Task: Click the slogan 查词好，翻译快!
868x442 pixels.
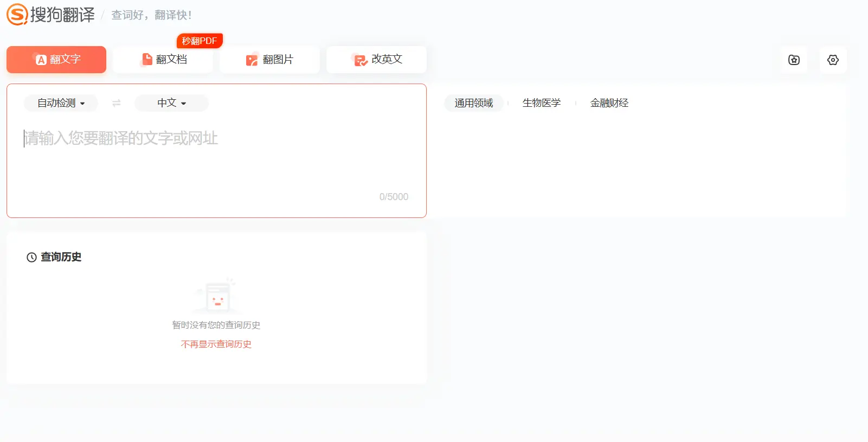Action: tap(151, 15)
